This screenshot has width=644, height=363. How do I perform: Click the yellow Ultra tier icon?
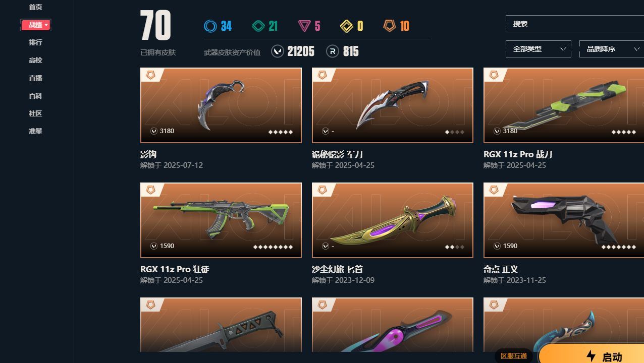coord(346,26)
